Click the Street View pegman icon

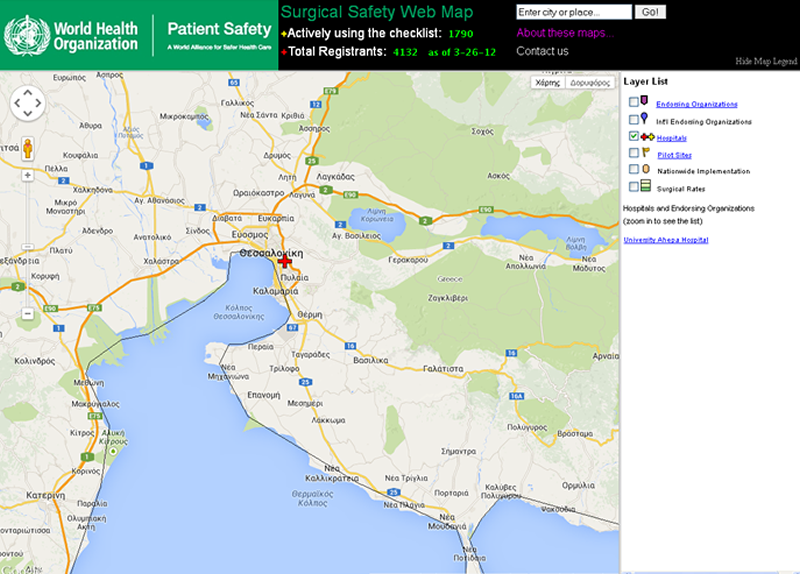click(28, 148)
